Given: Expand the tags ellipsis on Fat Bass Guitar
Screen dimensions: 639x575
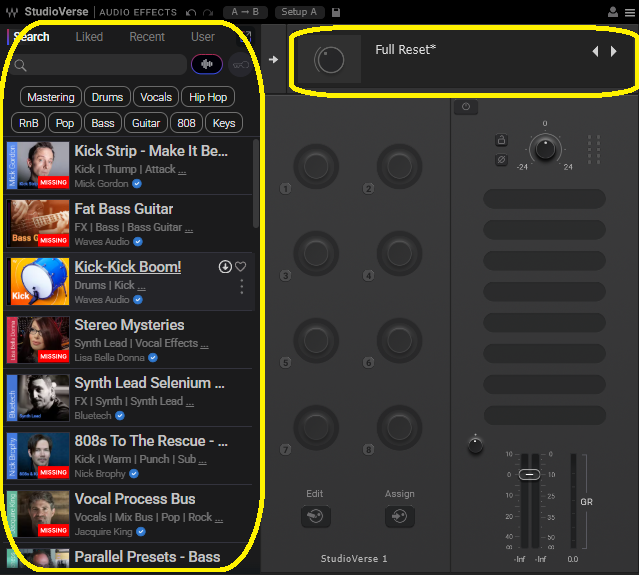Looking at the screenshot, I should coord(189,230).
